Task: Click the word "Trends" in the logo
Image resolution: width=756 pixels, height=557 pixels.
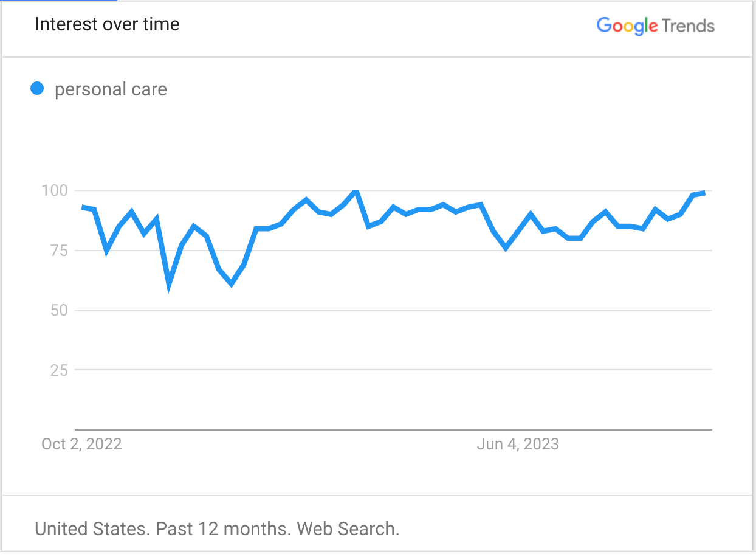Action: pyautogui.click(x=688, y=26)
